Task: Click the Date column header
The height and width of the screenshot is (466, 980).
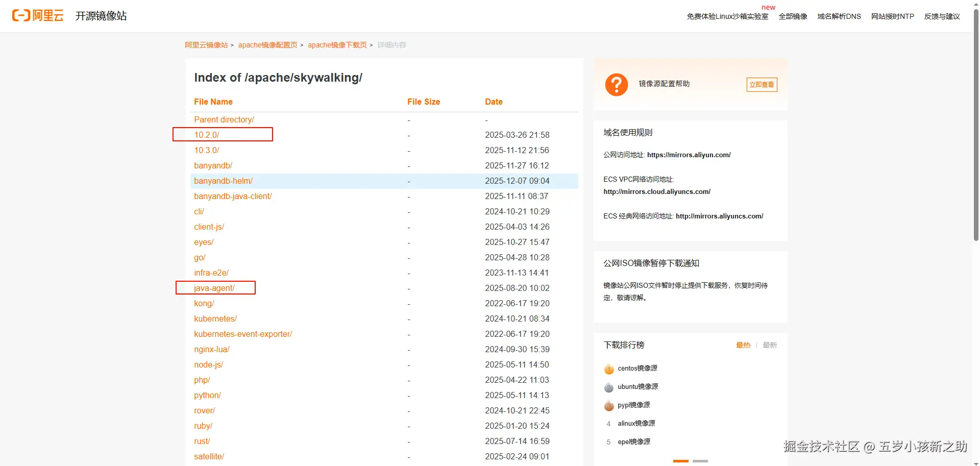Action: click(x=494, y=102)
